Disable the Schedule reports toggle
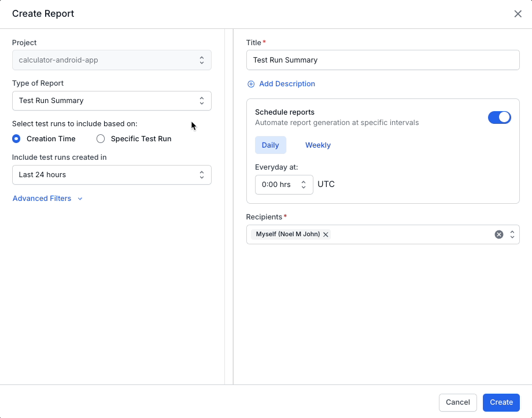Viewport: 532px width, 418px height. (x=499, y=118)
